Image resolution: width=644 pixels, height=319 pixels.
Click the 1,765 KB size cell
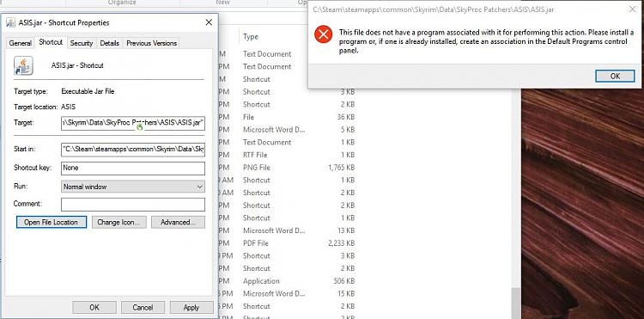tap(341, 168)
